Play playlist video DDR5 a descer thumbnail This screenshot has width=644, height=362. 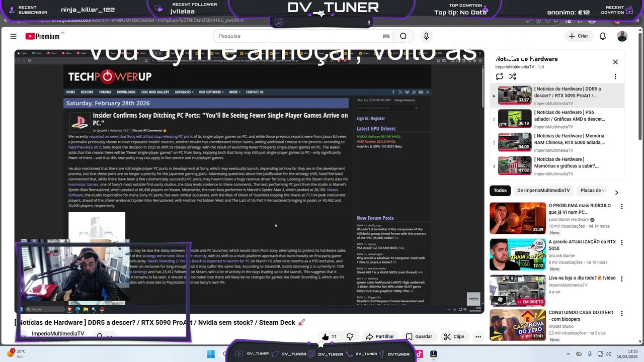pos(515,95)
